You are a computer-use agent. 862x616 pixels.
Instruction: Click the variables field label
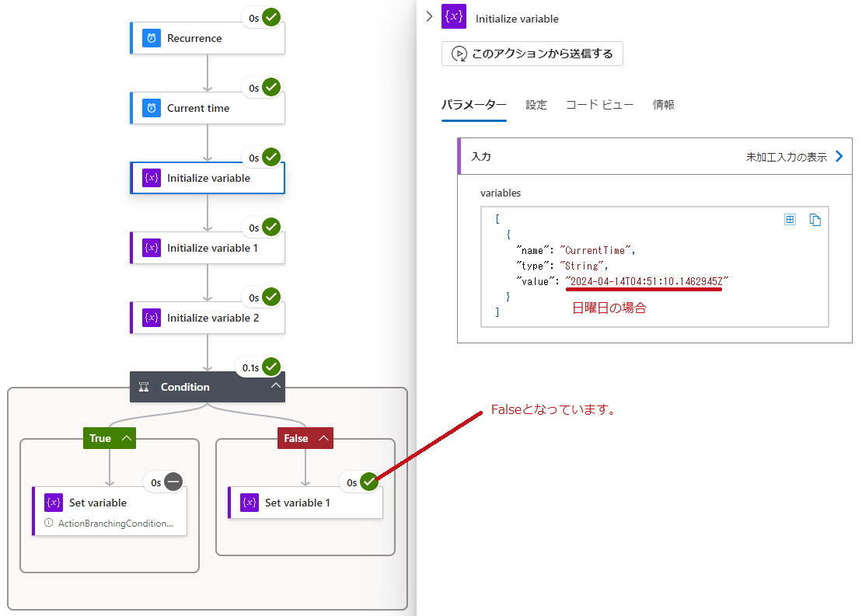point(501,193)
